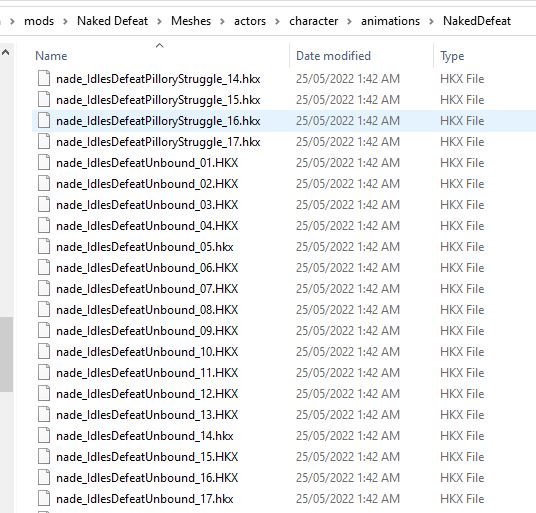This screenshot has width=536, height=513.
Task: Expand the chevron after mods in address bar
Action: coord(65,22)
